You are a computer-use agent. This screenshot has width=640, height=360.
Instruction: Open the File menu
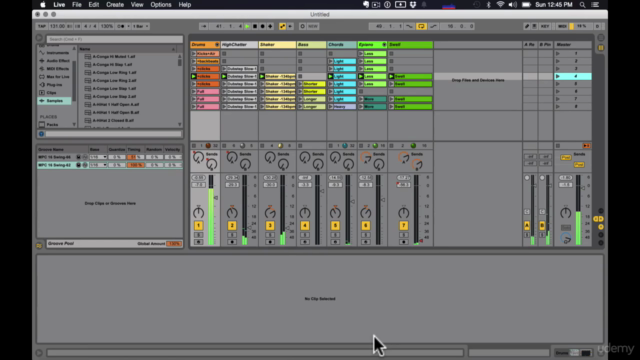pos(77,5)
